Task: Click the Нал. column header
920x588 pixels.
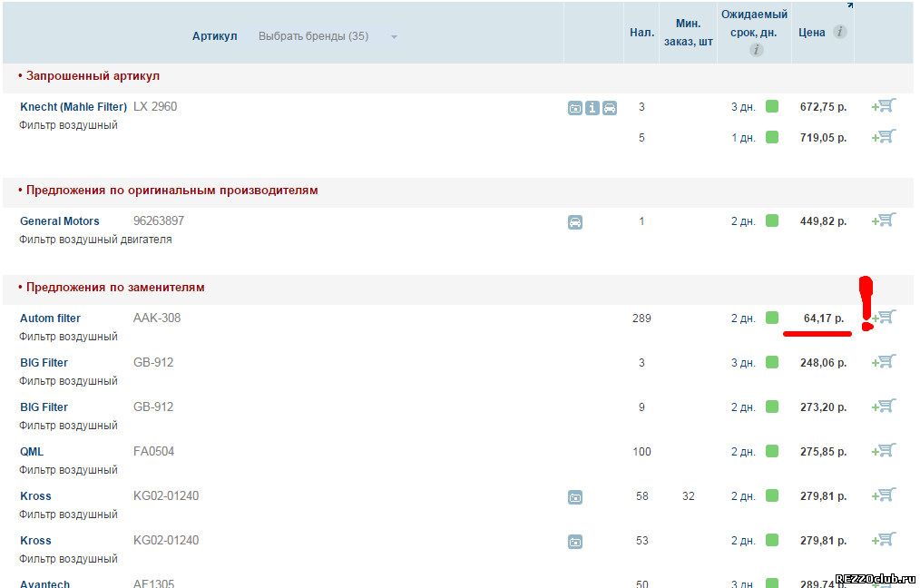Action: click(x=641, y=33)
